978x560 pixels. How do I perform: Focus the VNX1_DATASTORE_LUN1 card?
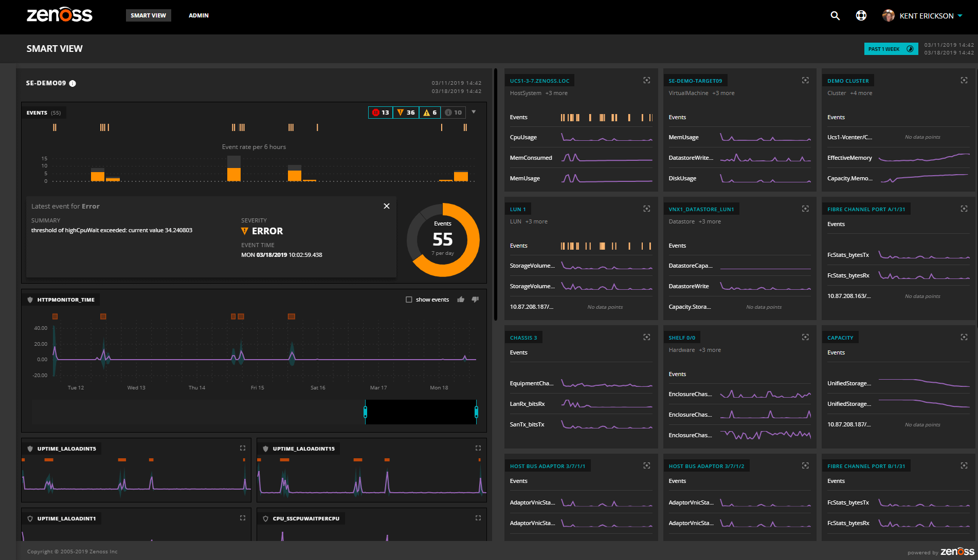point(805,209)
